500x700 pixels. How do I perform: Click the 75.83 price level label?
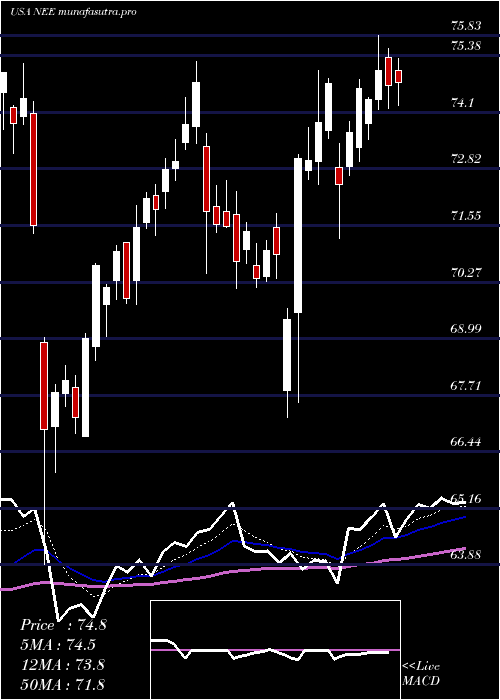point(466,26)
